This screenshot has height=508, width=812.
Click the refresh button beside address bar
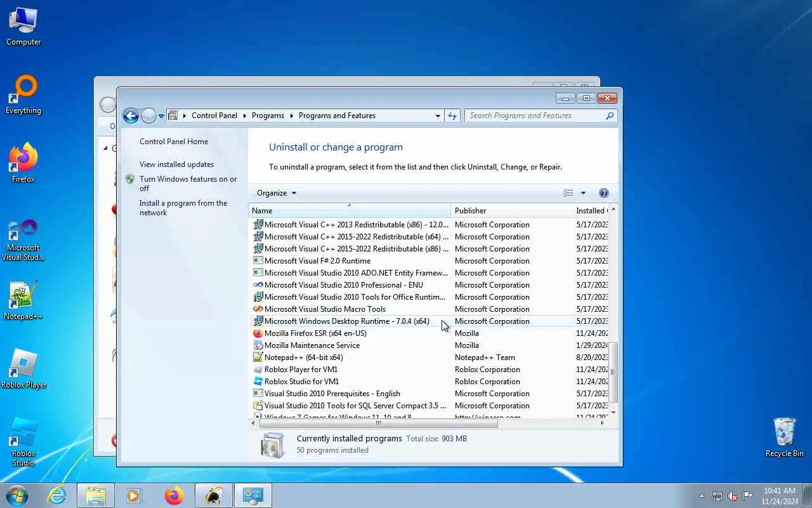[452, 116]
